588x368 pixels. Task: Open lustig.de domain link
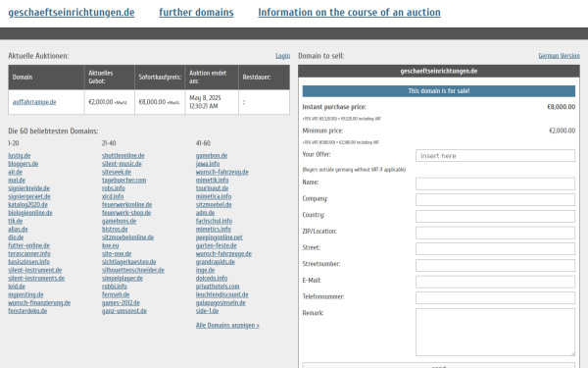click(20, 156)
